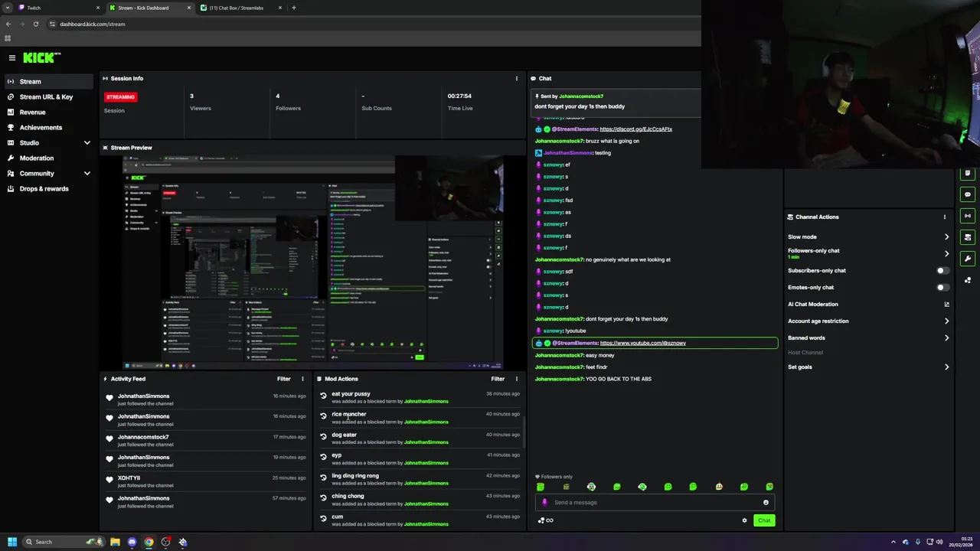
Task: Click the Stream Preview video thumbnail
Action: point(313,262)
